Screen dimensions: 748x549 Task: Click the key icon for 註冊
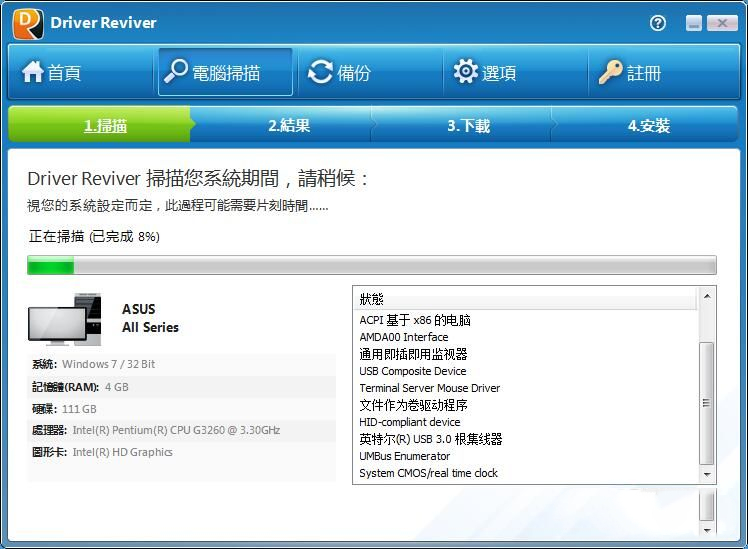(611, 72)
